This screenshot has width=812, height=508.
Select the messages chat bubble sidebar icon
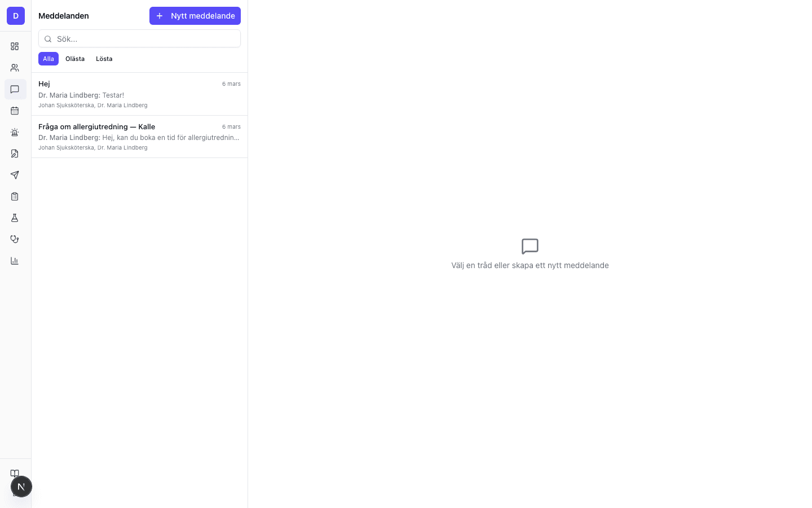(15, 89)
